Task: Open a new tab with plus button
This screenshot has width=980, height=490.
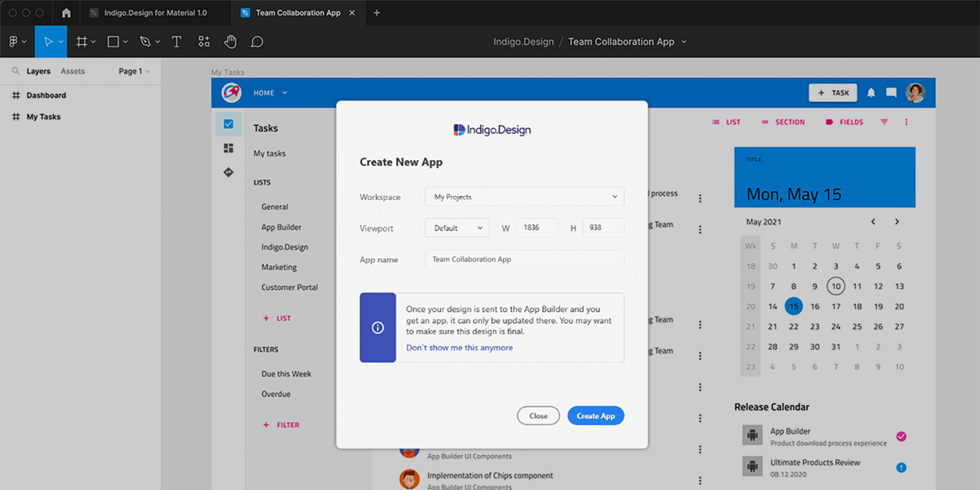Action: 376,13
